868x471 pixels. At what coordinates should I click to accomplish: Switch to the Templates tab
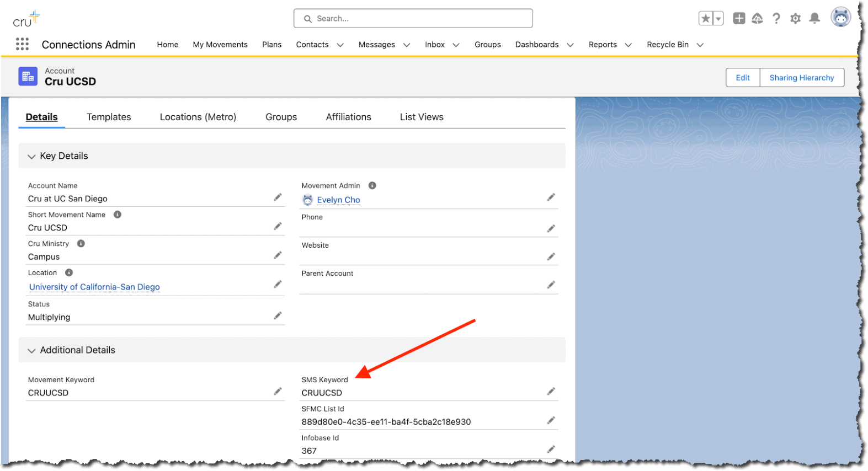(x=109, y=117)
